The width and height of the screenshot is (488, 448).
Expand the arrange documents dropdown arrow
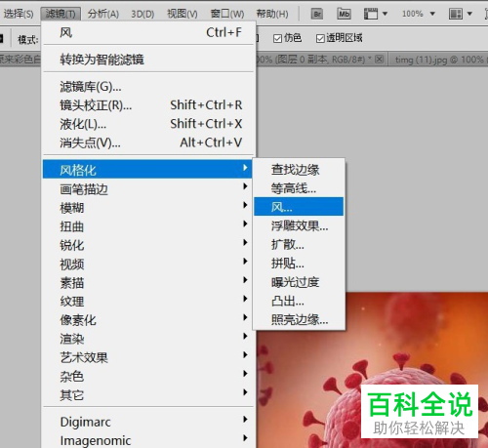point(469,14)
